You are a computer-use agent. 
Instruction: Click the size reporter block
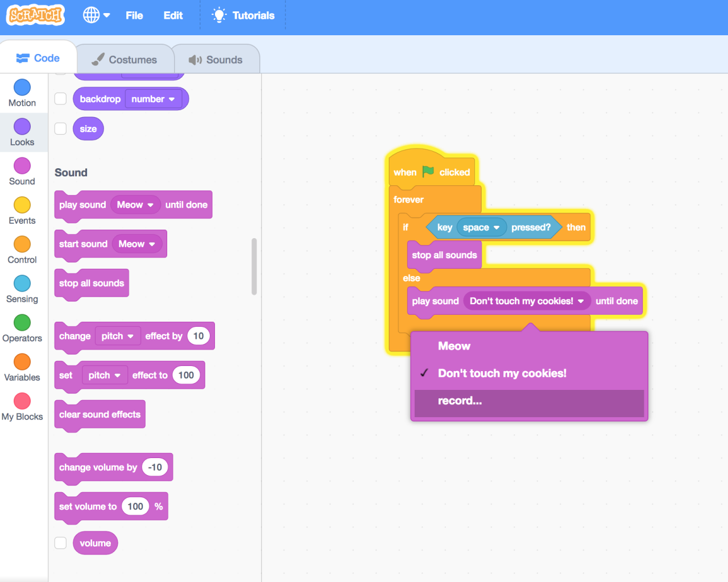click(x=88, y=129)
